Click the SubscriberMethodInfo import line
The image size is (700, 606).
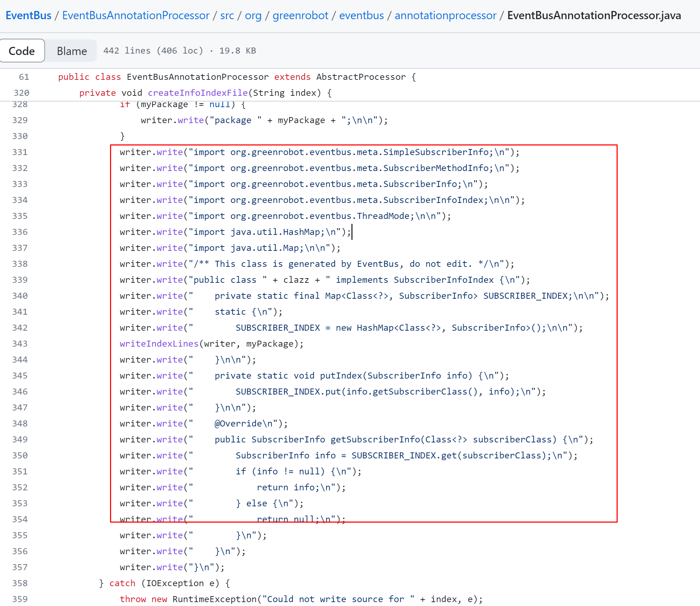(319, 168)
